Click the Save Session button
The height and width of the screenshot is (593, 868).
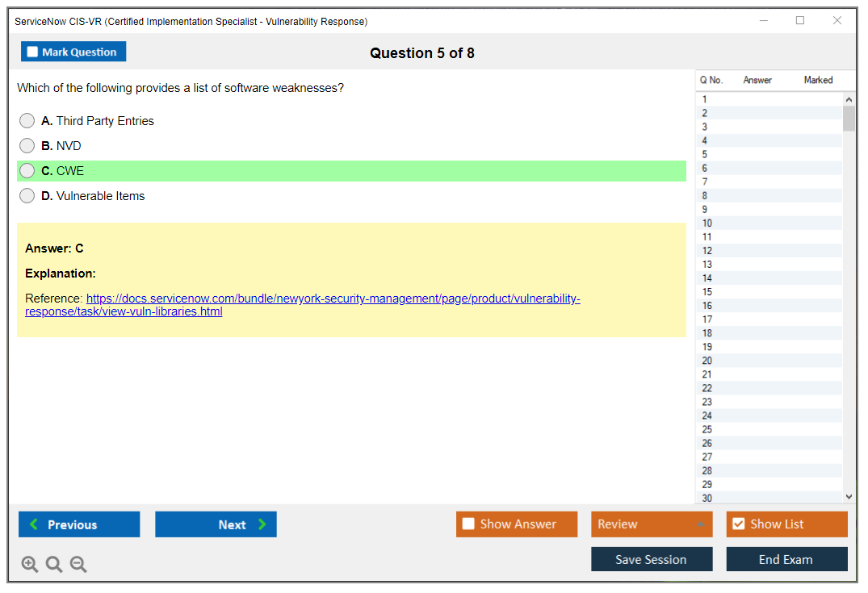pyautogui.click(x=652, y=559)
